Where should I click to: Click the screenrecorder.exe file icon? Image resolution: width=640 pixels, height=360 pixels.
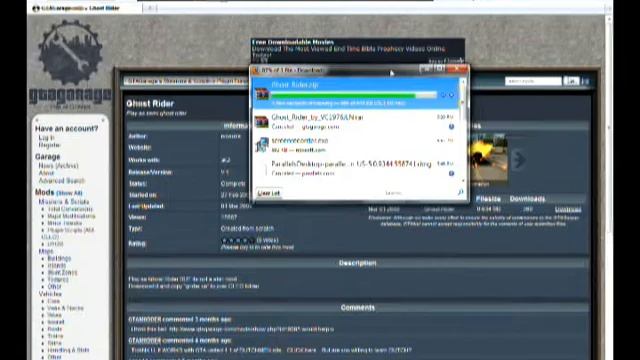tap(262, 145)
